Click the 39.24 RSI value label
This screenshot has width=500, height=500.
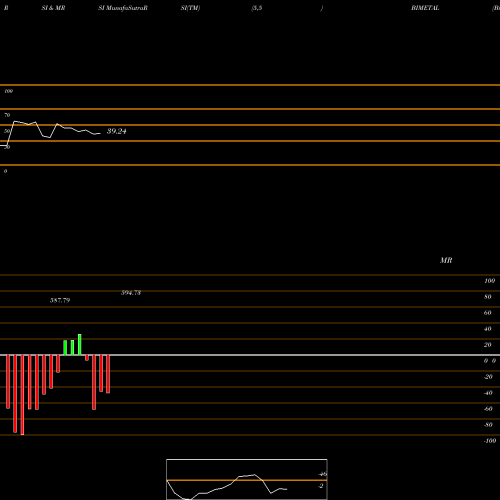tap(116, 131)
